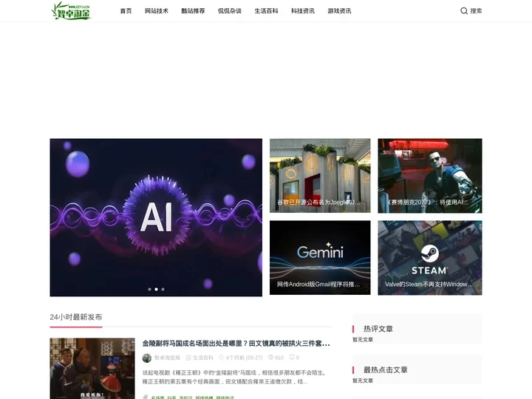Image resolution: width=532 pixels, height=399 pixels.
Task: Click the 生活百科 category under the article
Action: click(x=203, y=358)
